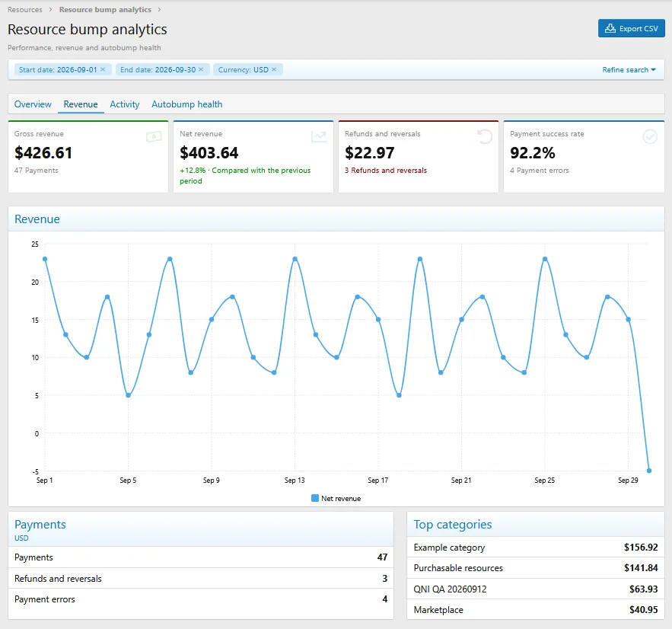This screenshot has width=672, height=629.
Task: Click the Sep 1 data point
Action: (45, 259)
